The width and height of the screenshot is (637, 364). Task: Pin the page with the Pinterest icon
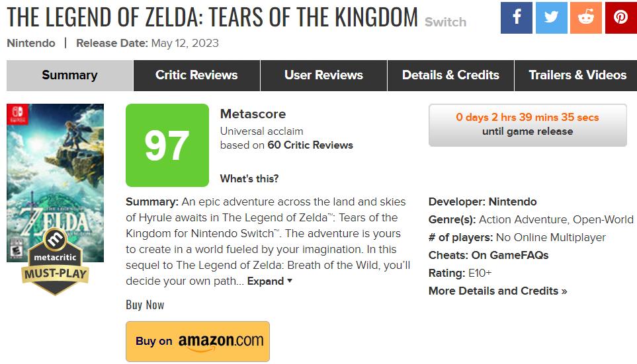click(x=620, y=17)
